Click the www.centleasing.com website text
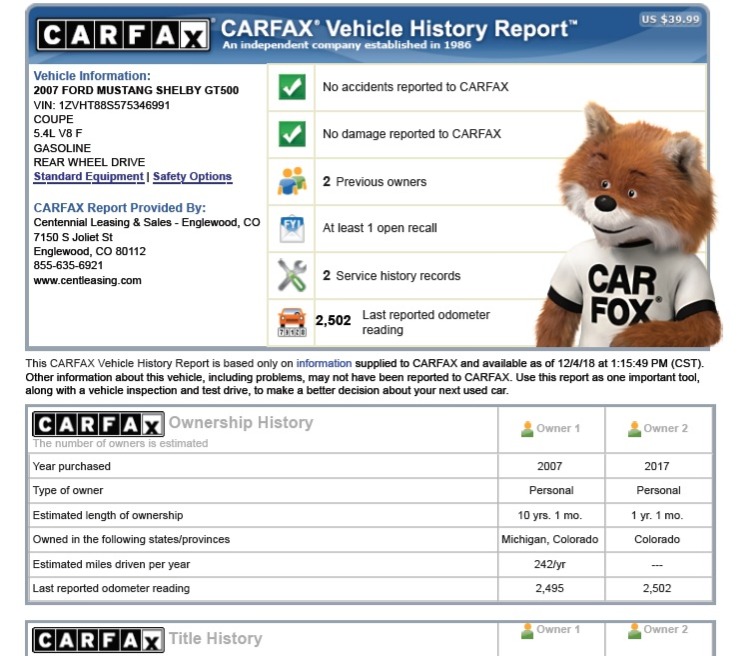740x656 pixels. tap(87, 280)
